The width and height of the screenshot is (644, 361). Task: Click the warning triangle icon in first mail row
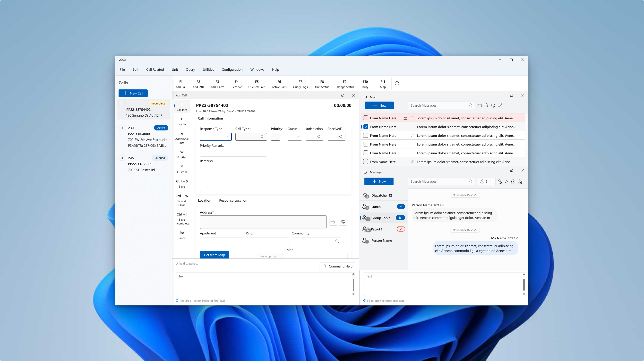405,118
